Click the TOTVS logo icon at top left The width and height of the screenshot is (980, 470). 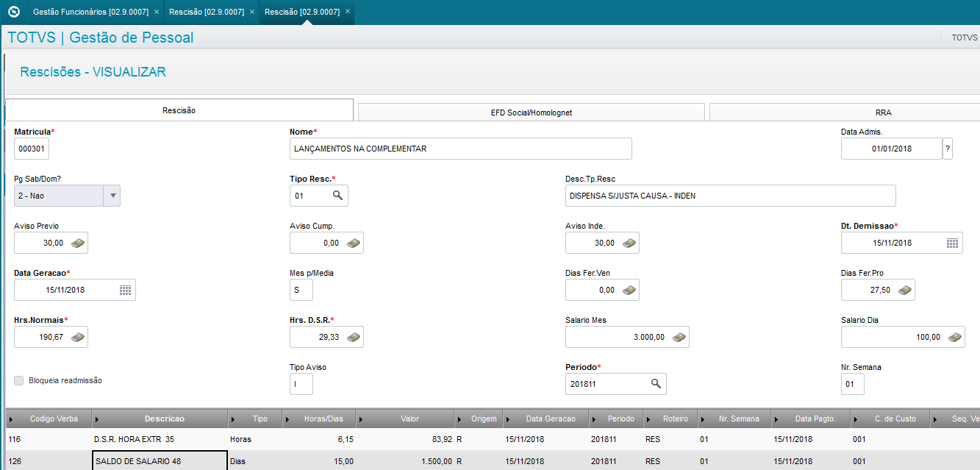(13, 12)
